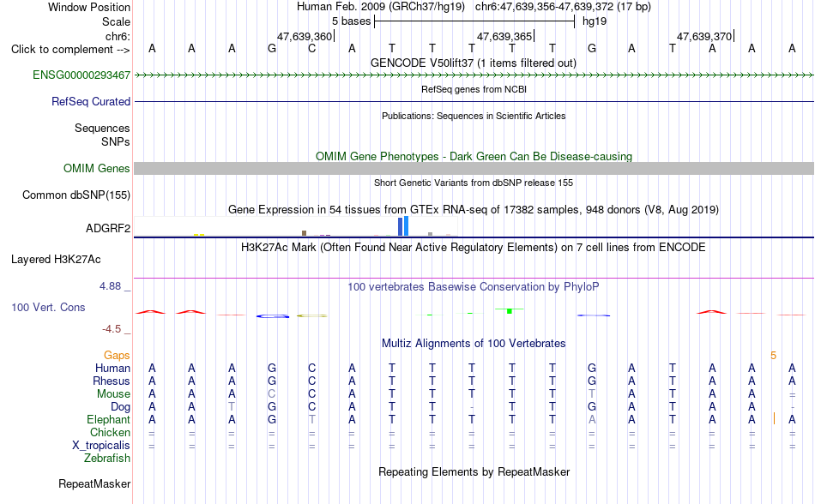Viewport: 815px width, 504px height.
Task: Select the X_tropicalis species label
Action: click(x=101, y=446)
